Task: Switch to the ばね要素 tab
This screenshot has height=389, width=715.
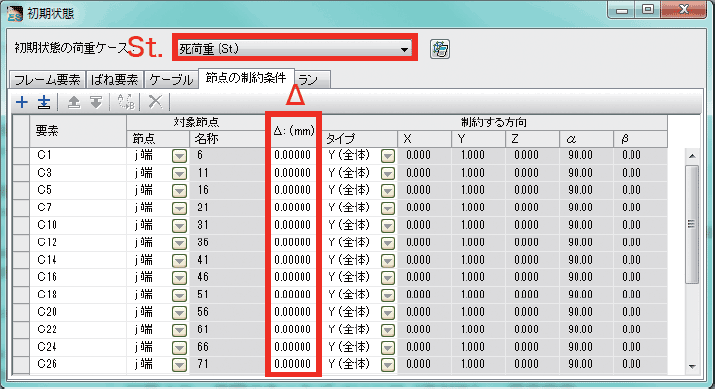Action: pyautogui.click(x=114, y=80)
